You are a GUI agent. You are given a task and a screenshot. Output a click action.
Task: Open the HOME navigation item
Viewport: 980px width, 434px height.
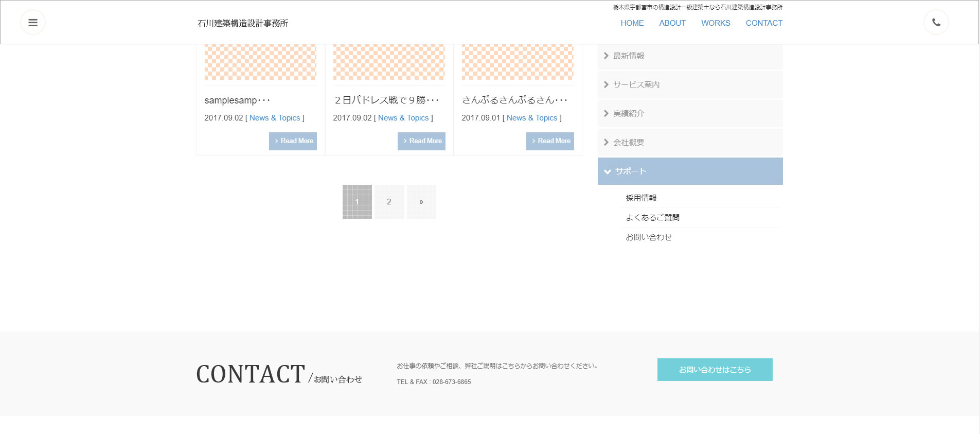[x=632, y=23]
